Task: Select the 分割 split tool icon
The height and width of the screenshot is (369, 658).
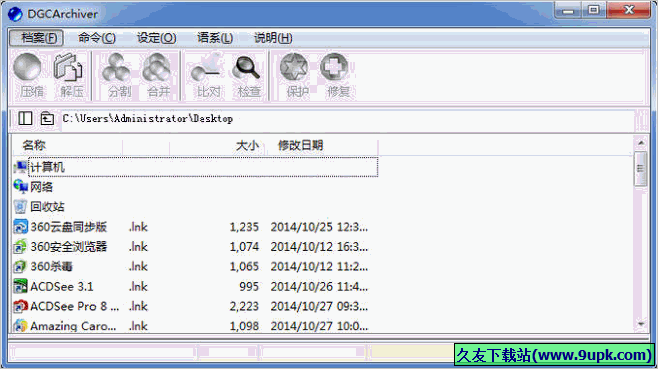Action: [x=117, y=67]
